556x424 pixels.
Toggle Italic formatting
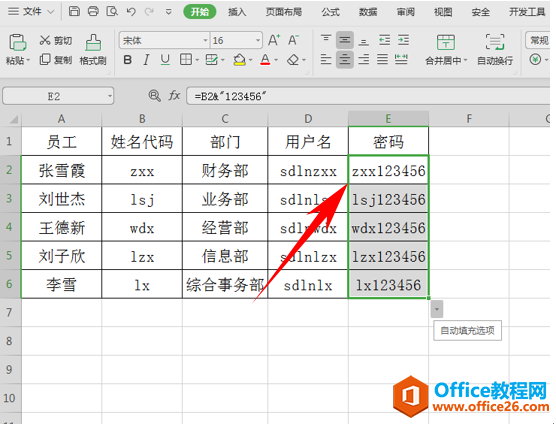coord(146,60)
